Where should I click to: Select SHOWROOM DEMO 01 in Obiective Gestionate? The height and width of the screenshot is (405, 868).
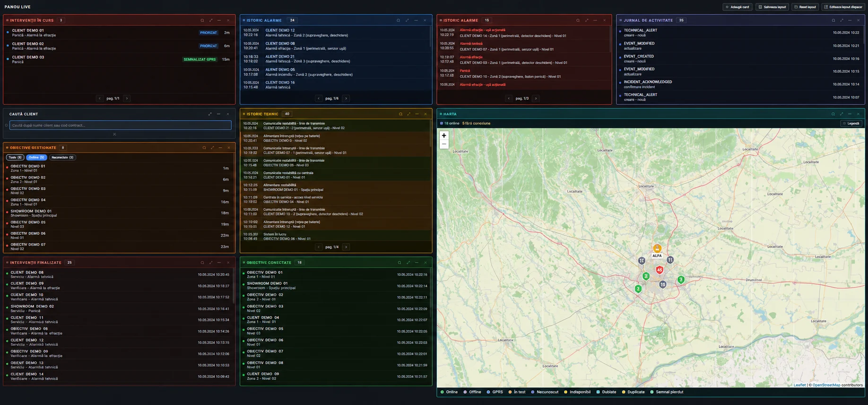pos(119,213)
